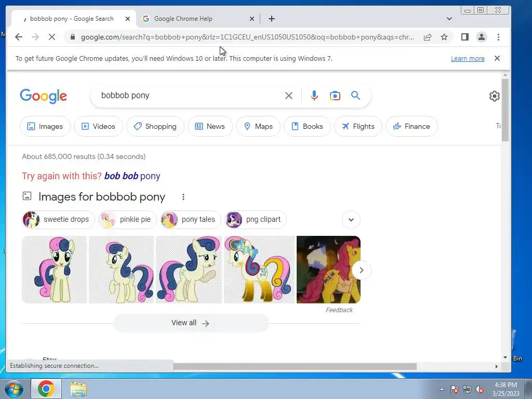Bookmark this tab with the star icon
This screenshot has width=532, height=399.
tap(444, 37)
